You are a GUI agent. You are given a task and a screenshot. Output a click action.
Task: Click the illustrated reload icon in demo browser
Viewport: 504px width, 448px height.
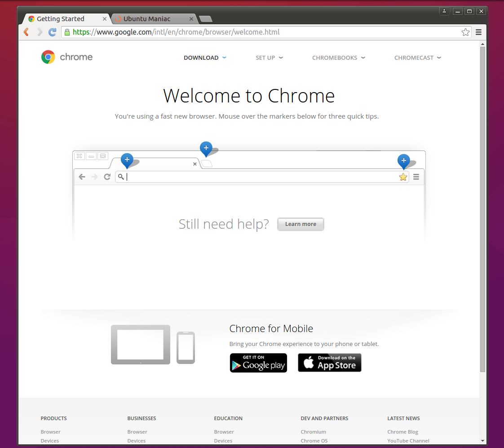tap(107, 177)
